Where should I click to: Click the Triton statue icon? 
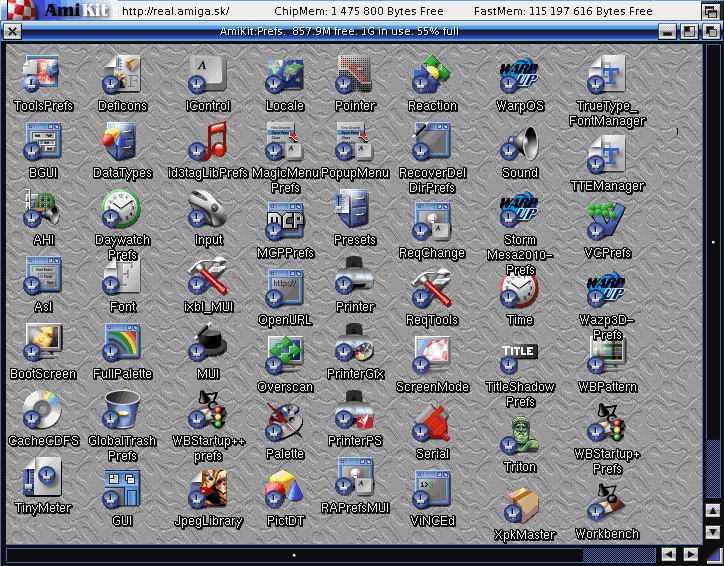tap(519, 435)
